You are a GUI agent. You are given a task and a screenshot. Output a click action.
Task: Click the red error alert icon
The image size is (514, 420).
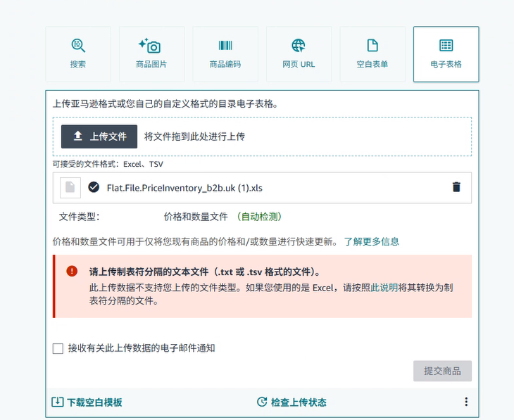click(72, 271)
